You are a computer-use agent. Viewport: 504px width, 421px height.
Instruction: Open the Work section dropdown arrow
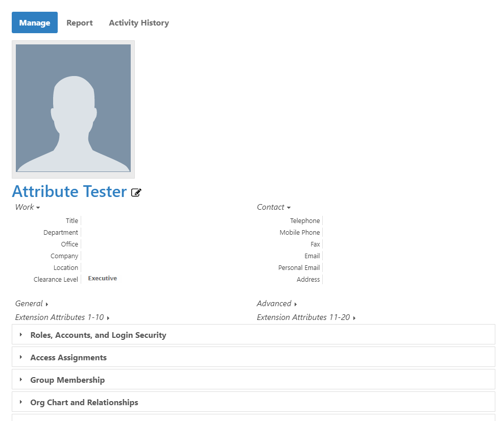click(37, 207)
